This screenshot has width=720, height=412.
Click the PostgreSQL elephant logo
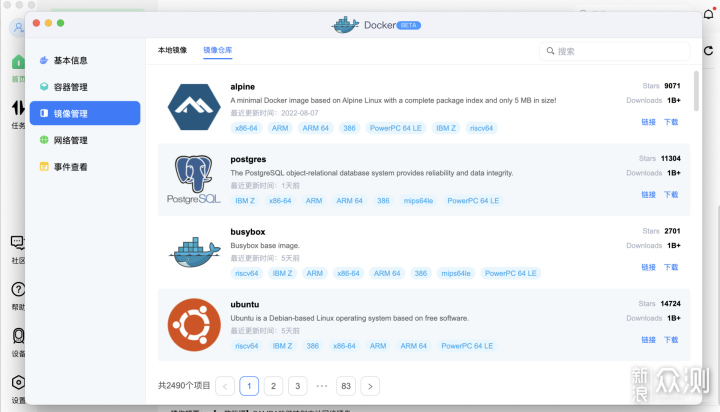coord(194,180)
